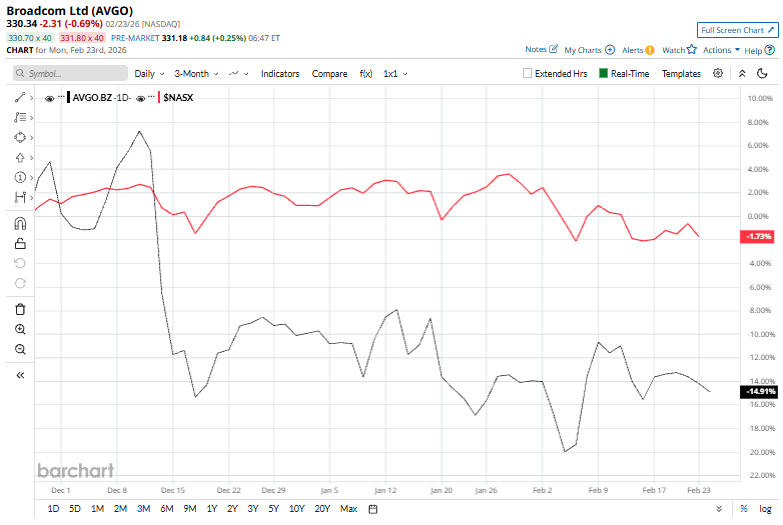Toggle log scale

[765, 509]
